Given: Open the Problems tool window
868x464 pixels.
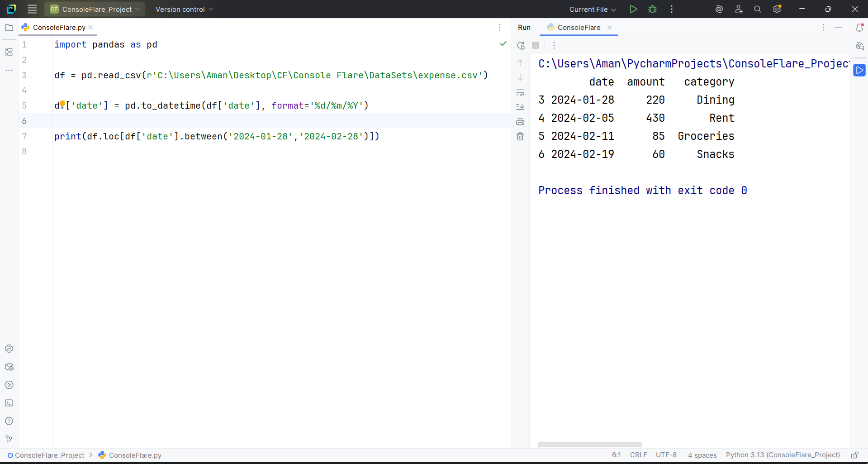Looking at the screenshot, I should (x=9, y=421).
